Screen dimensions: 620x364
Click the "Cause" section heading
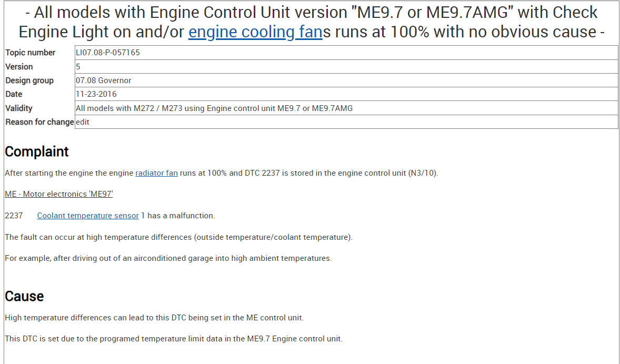24,296
